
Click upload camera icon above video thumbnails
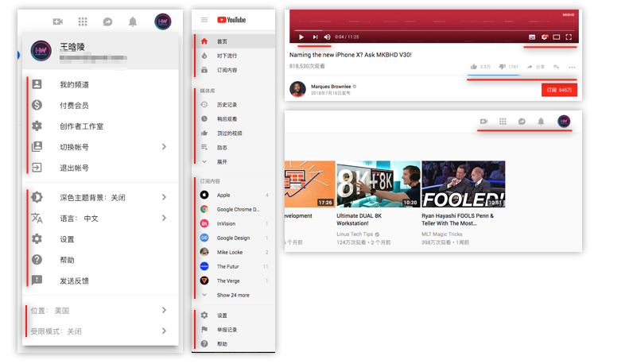tap(483, 121)
